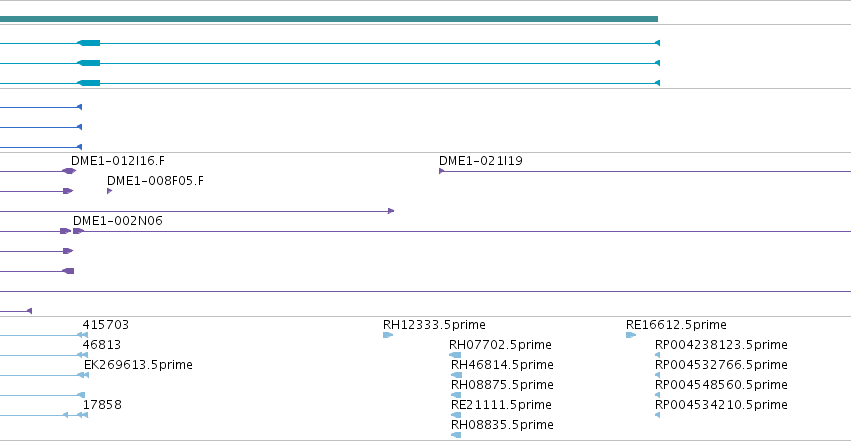Click the RH46814.5prime arrow glyph
The height and width of the screenshot is (441, 851).
(x=456, y=375)
